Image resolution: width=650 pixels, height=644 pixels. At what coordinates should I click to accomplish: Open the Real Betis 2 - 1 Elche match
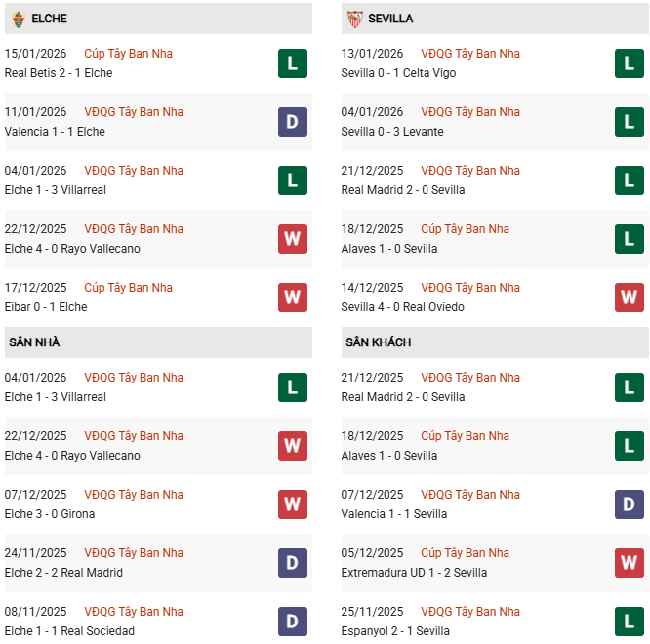pos(59,73)
